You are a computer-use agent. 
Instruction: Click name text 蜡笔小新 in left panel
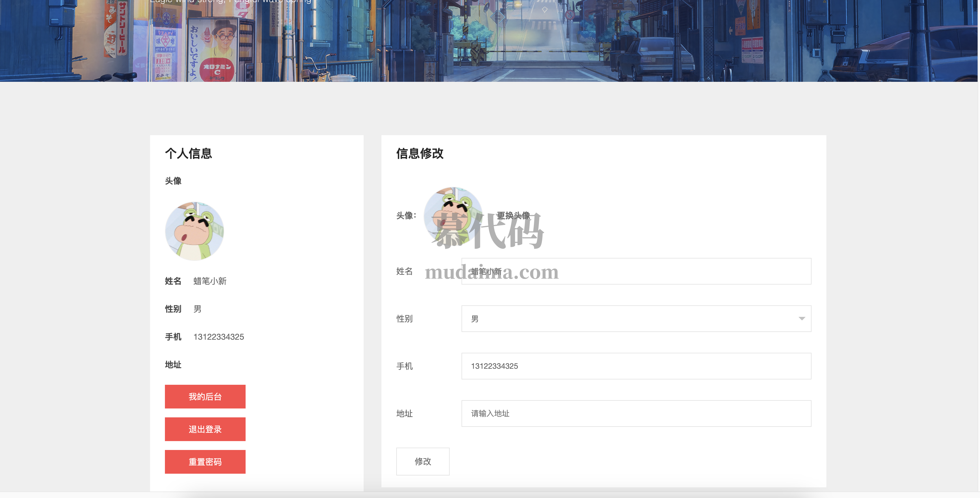pyautogui.click(x=210, y=281)
